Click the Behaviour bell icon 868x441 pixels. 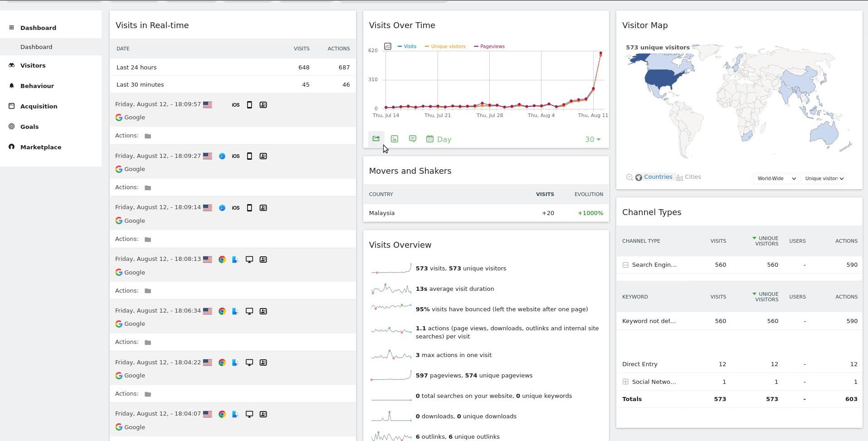pyautogui.click(x=12, y=85)
